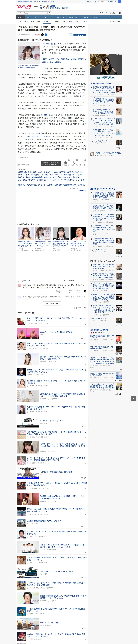
Task: Share article on X icon under headline
Action: pos(42,35)
